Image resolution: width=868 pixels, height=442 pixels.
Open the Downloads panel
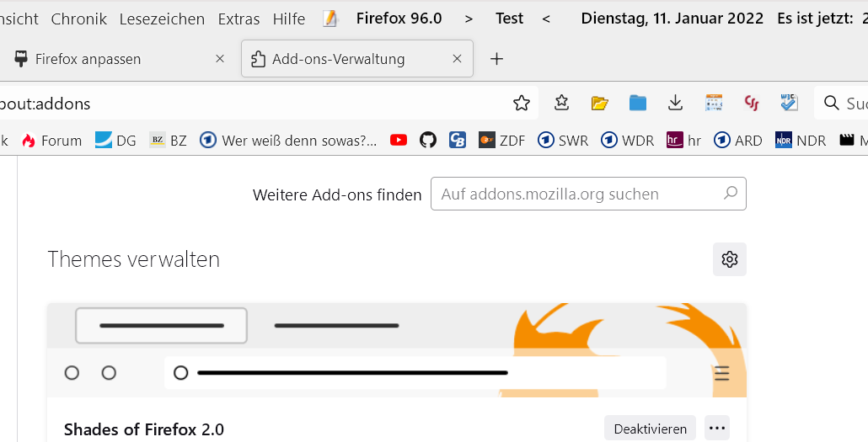click(675, 103)
